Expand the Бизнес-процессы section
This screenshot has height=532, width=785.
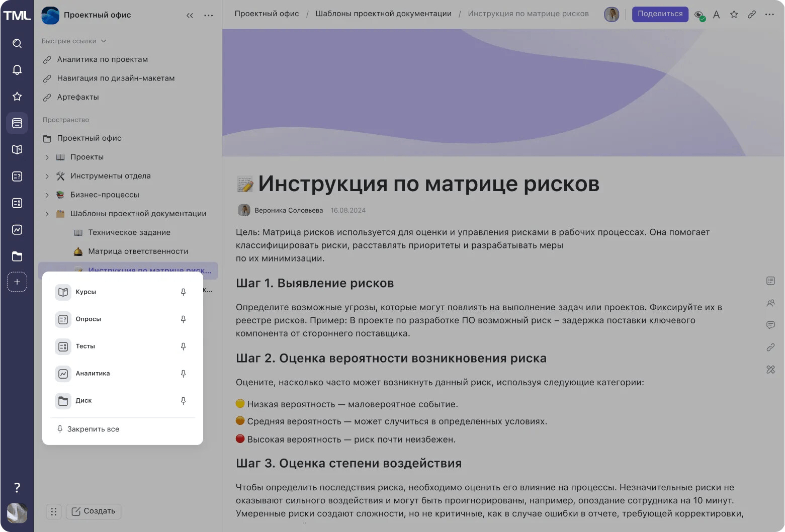coord(47,195)
